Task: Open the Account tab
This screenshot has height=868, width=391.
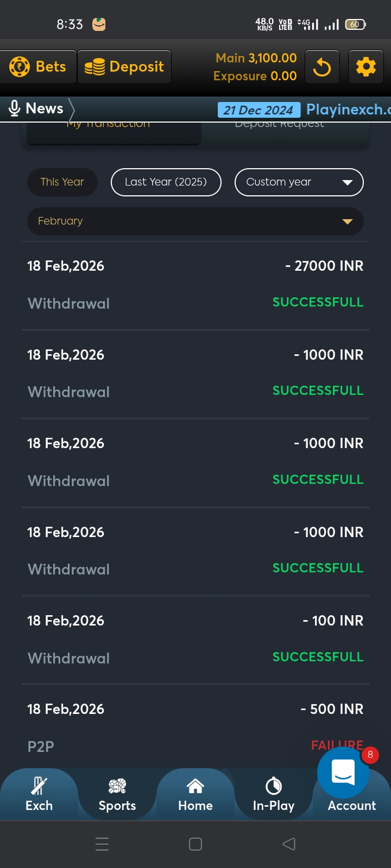Action: (352, 806)
